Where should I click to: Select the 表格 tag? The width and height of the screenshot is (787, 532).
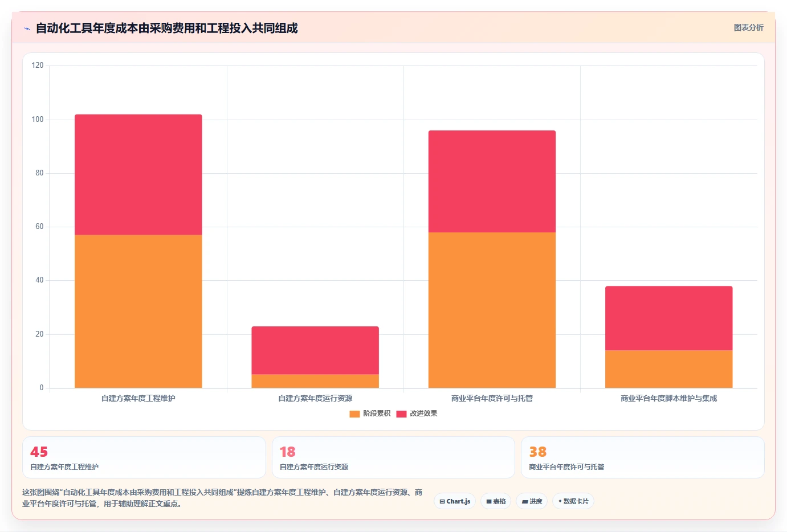tap(496, 501)
